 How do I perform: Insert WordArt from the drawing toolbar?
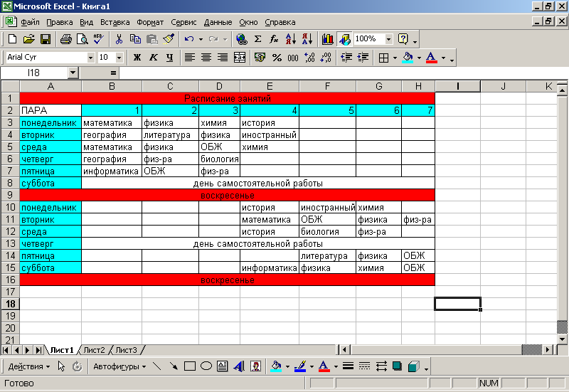(238, 366)
